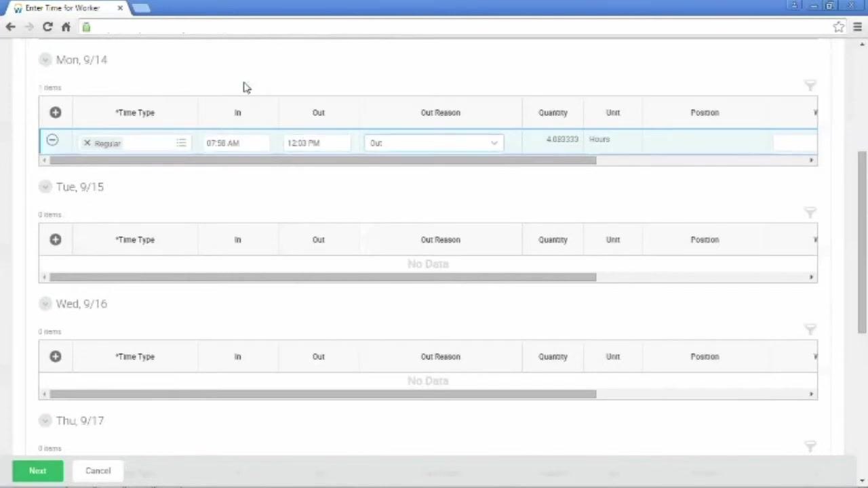Open a new browser tab
This screenshot has height=488, width=868.
[x=141, y=8]
